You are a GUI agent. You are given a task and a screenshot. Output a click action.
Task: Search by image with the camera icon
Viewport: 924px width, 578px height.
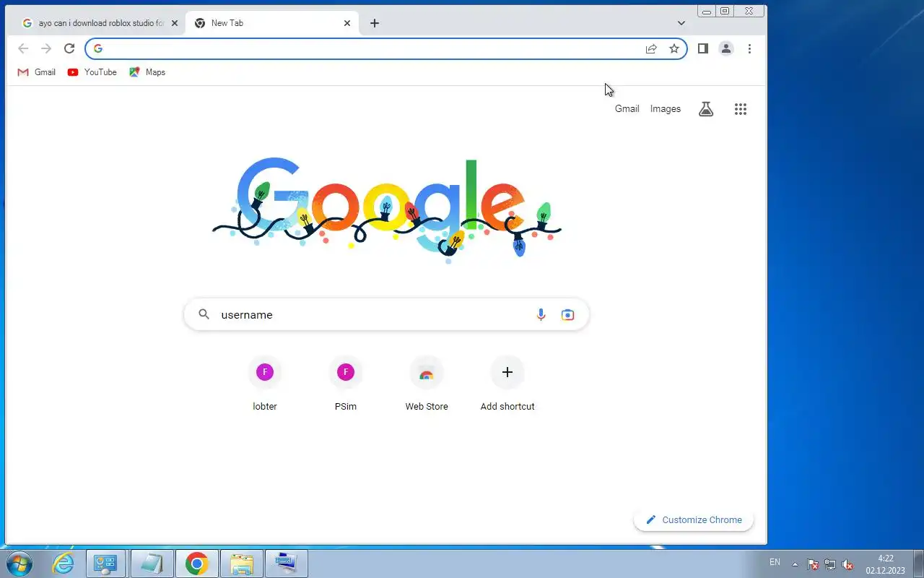point(568,314)
